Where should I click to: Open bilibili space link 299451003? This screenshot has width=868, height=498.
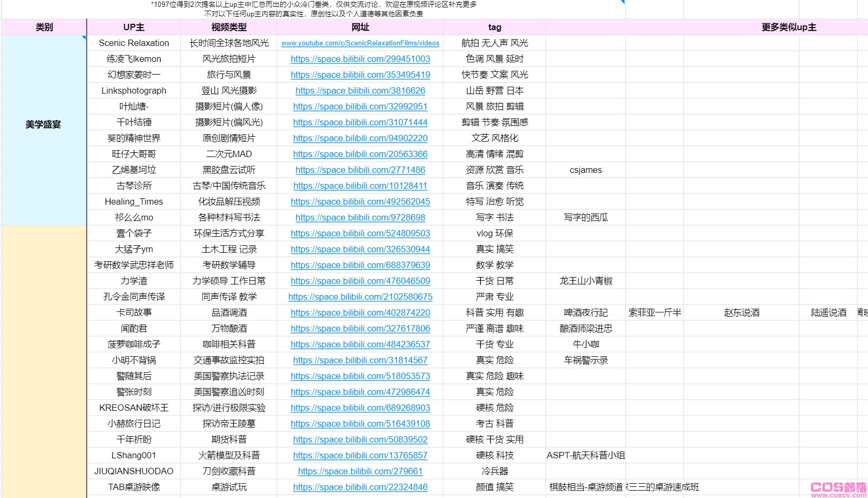click(x=360, y=59)
